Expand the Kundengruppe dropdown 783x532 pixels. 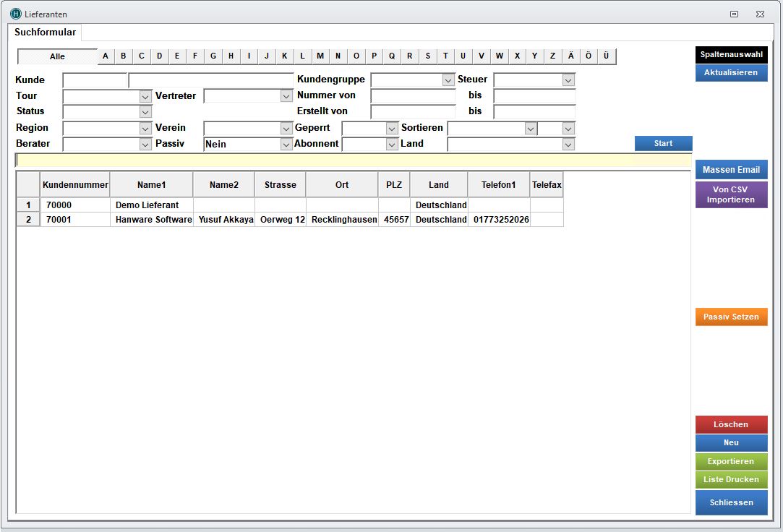(x=448, y=80)
